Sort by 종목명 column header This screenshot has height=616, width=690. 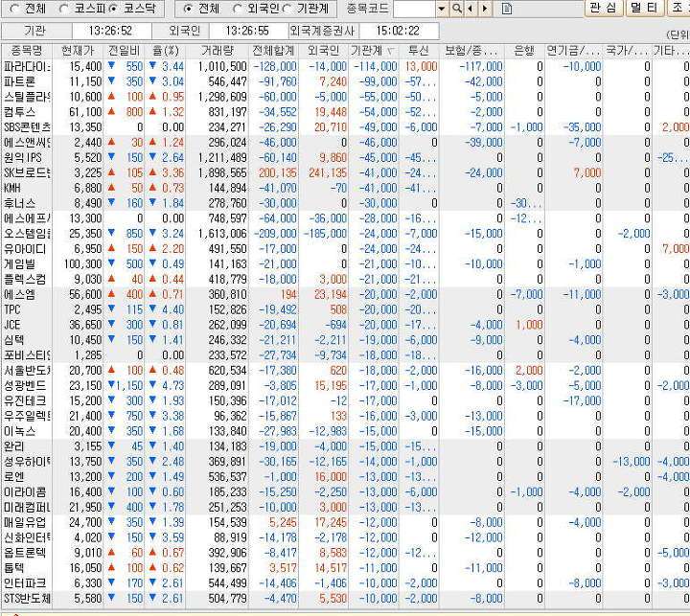27,51
